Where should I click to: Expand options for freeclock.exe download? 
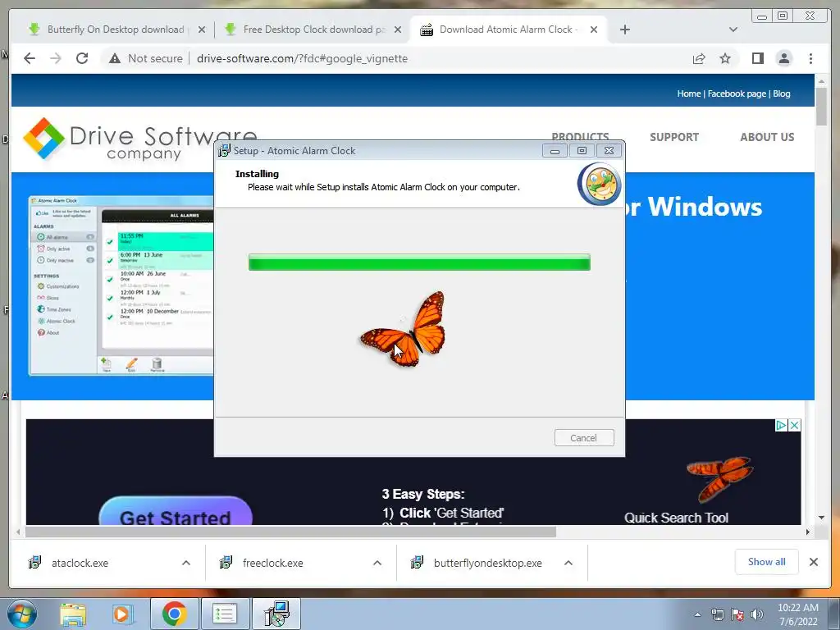[x=377, y=563]
